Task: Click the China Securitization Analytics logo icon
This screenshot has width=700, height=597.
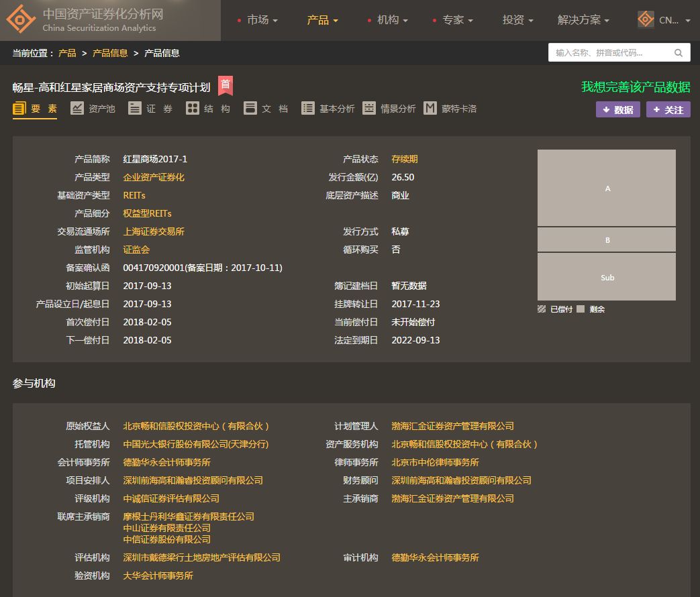Action: click(20, 19)
